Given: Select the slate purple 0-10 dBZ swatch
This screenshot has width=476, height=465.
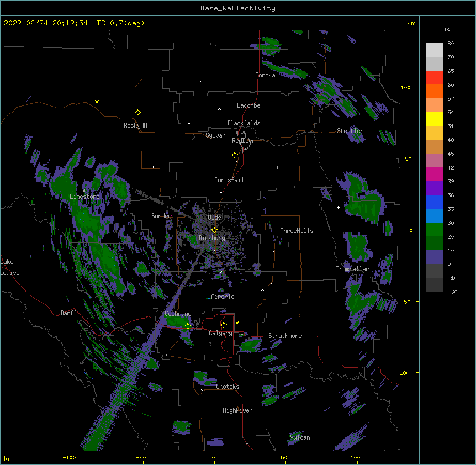Looking at the screenshot, I should (434, 257).
